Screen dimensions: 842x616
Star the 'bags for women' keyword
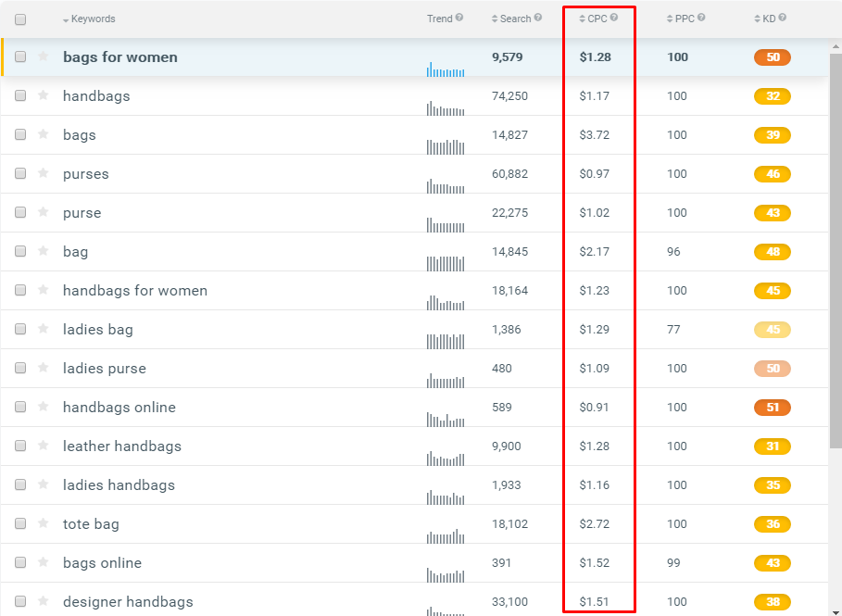pyautogui.click(x=44, y=57)
